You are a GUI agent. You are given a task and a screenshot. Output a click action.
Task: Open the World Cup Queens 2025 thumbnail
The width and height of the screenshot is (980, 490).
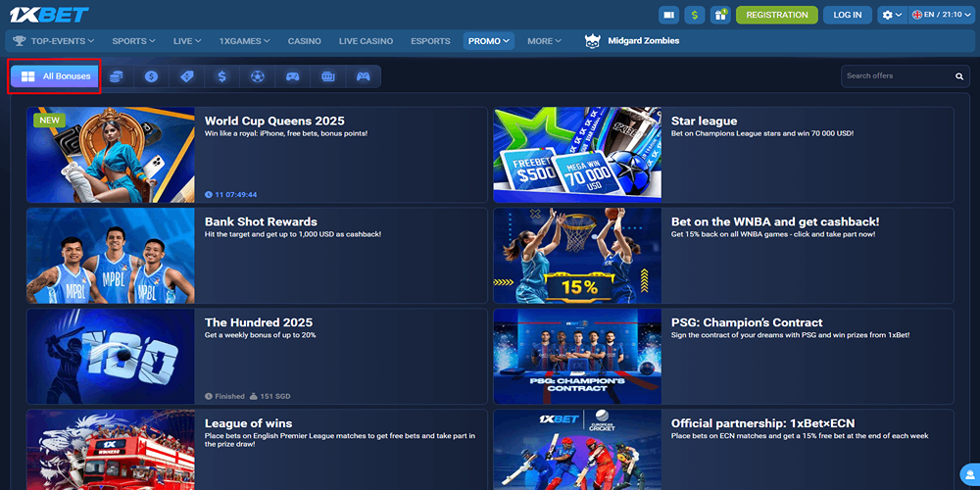pos(111,154)
